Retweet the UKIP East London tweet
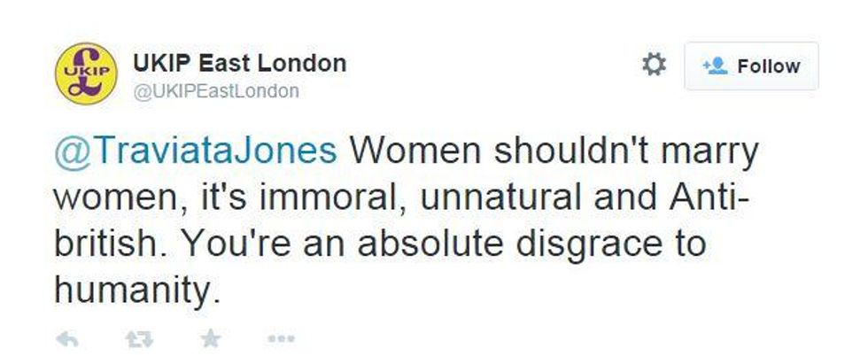The width and height of the screenshot is (868, 364). 137,338
